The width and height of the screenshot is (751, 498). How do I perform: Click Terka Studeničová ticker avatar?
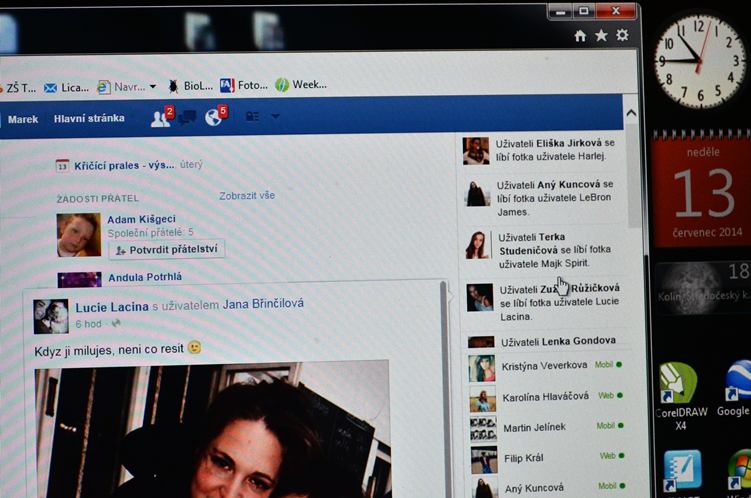pyautogui.click(x=478, y=245)
